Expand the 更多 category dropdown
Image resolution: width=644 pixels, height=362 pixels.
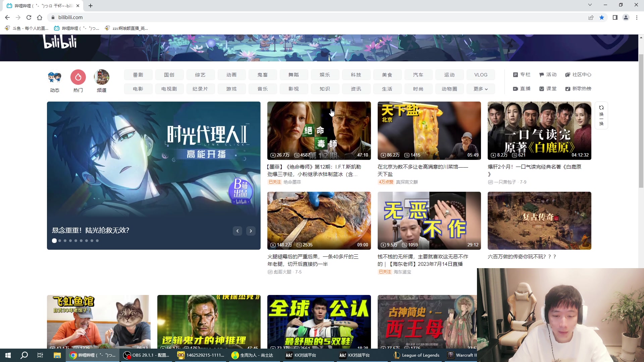(481, 89)
